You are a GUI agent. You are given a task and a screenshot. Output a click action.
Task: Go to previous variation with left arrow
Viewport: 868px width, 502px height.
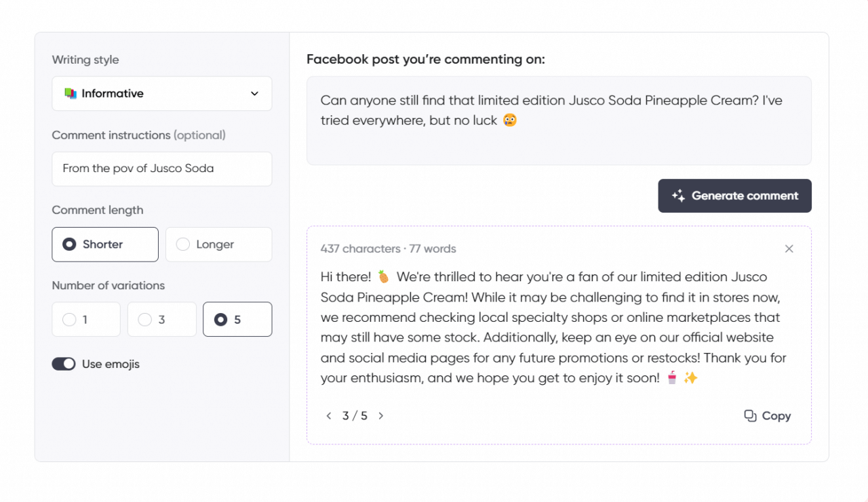coord(329,415)
